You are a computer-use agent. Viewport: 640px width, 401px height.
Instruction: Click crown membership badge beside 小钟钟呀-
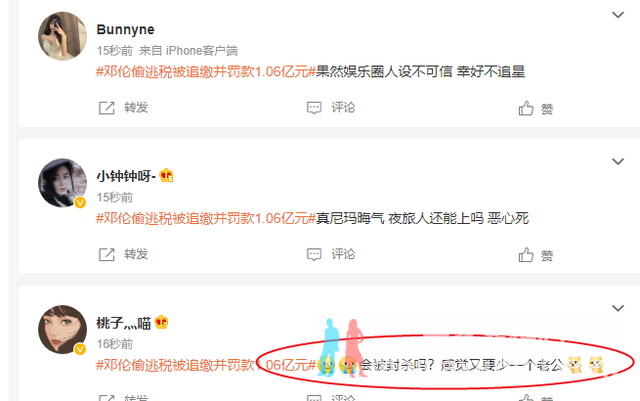pos(167,176)
